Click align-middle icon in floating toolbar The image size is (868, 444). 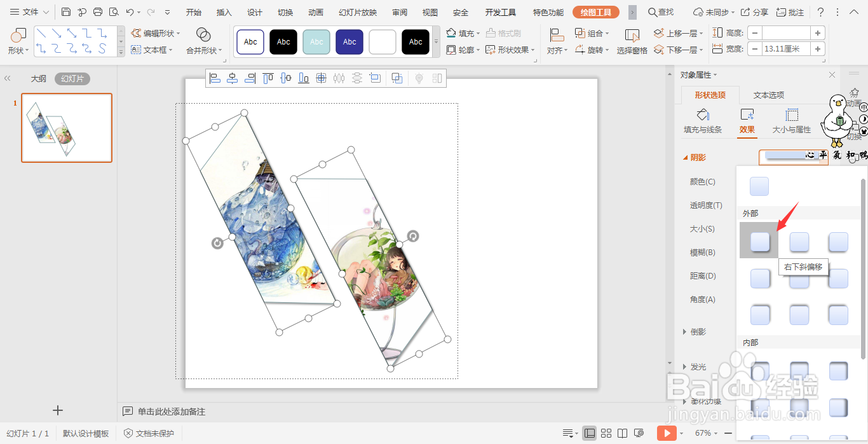coord(286,78)
